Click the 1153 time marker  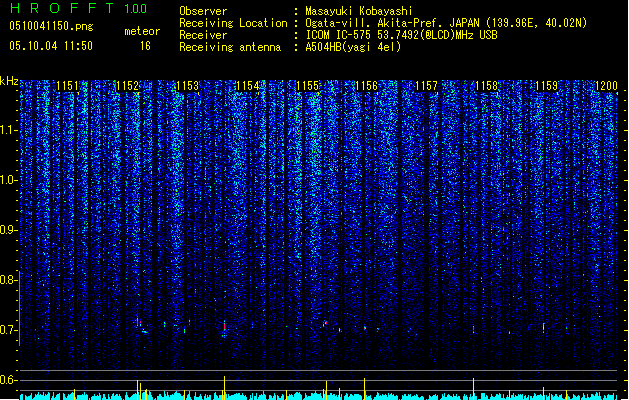[x=187, y=86]
